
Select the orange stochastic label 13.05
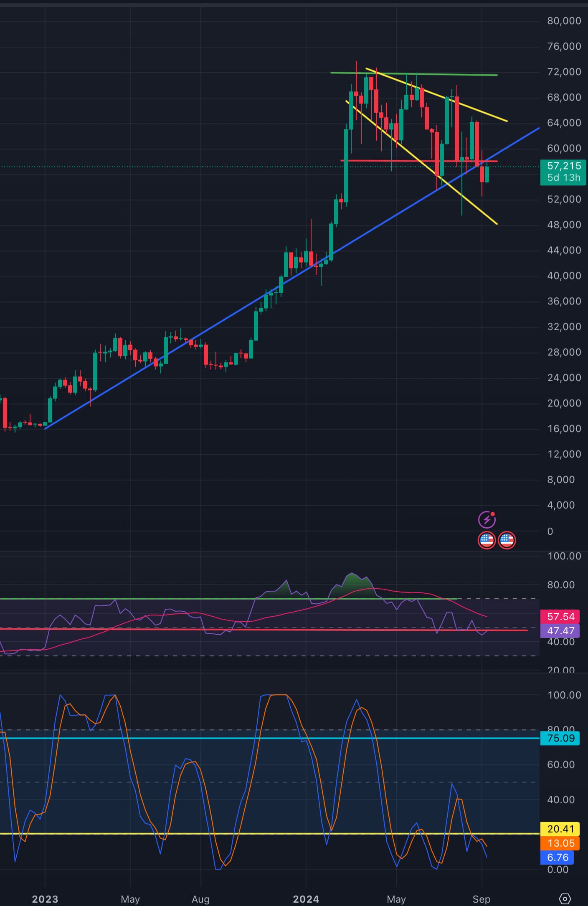[560, 843]
